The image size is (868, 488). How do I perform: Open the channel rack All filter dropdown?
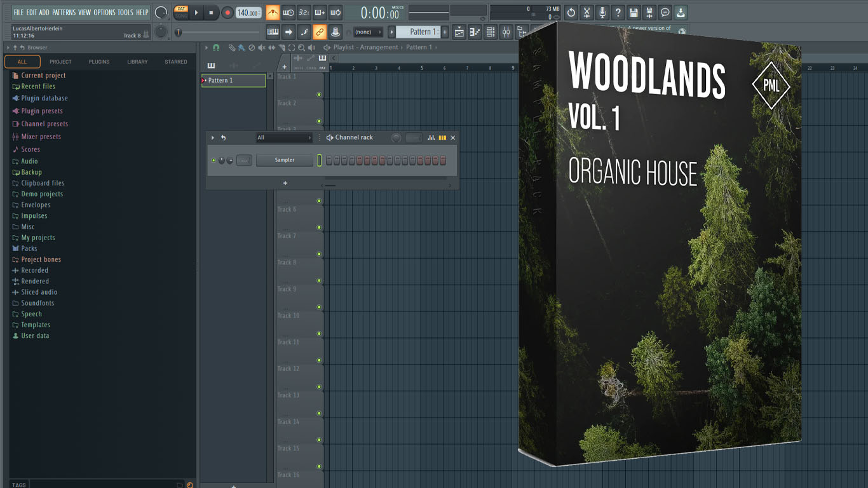pyautogui.click(x=284, y=138)
